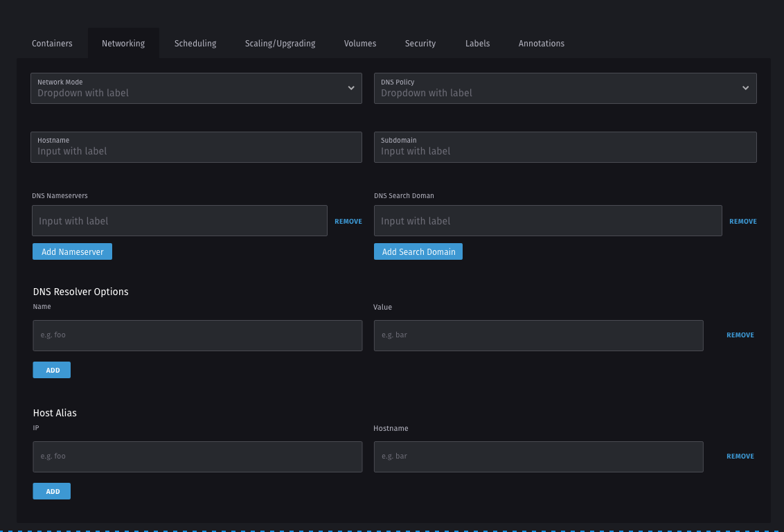Click ADD under DNS Resolver Options
The image size is (784, 532).
pyautogui.click(x=51, y=369)
